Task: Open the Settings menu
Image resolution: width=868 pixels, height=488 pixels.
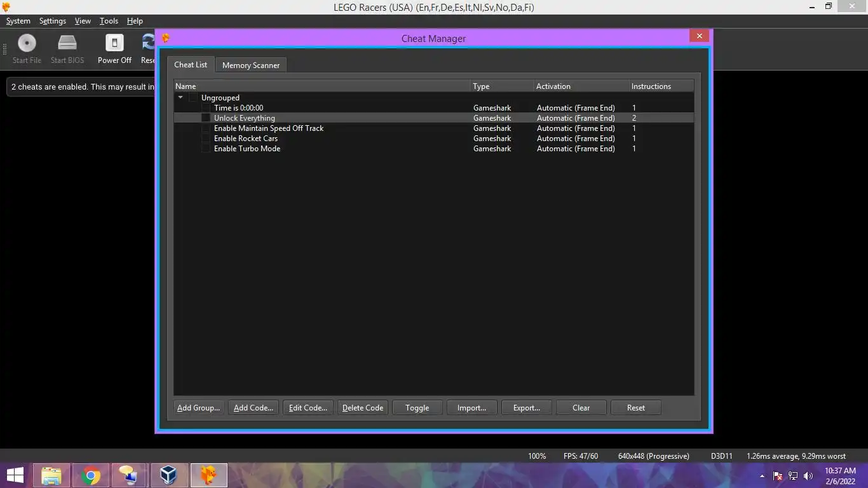Action: coord(53,21)
